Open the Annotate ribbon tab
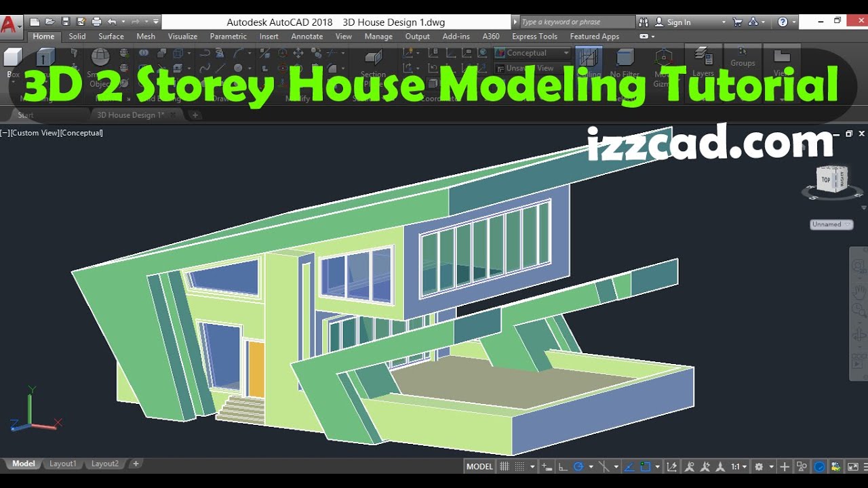868x488 pixels. [x=307, y=37]
